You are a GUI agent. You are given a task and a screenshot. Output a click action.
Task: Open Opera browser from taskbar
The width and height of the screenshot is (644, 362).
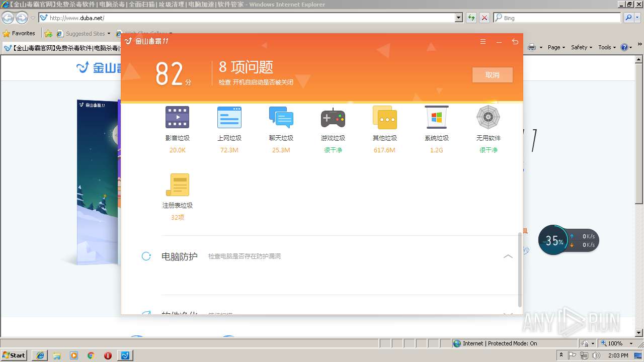108,355
